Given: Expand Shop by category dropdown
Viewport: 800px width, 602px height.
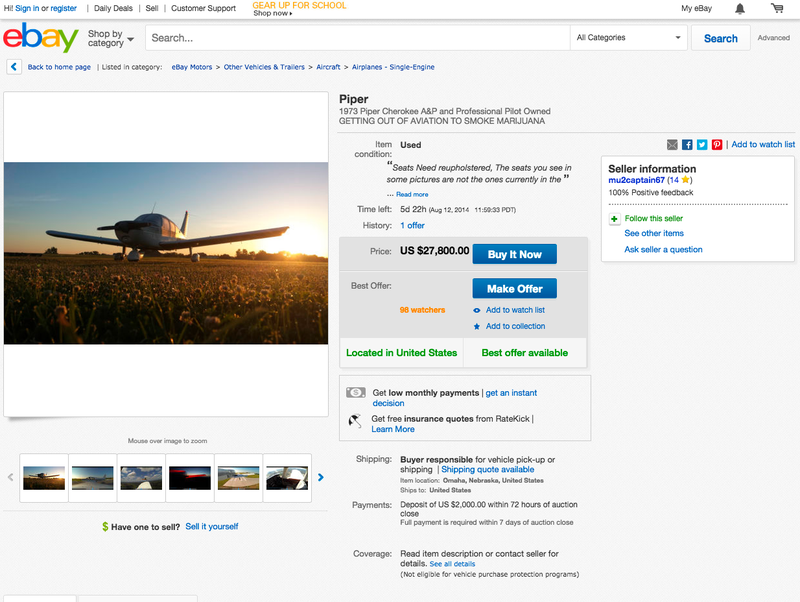Looking at the screenshot, I should tap(111, 38).
